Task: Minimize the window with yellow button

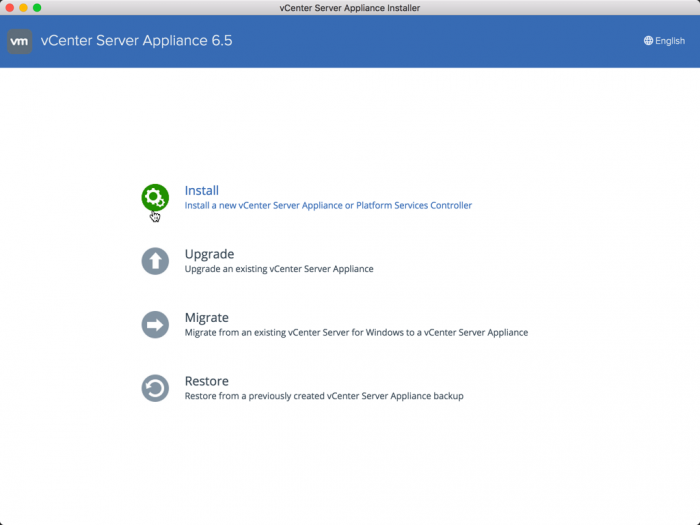Action: pos(23,8)
